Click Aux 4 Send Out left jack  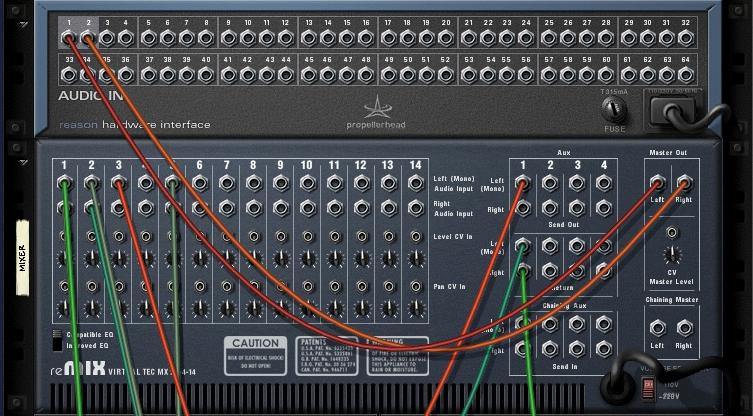604,183
